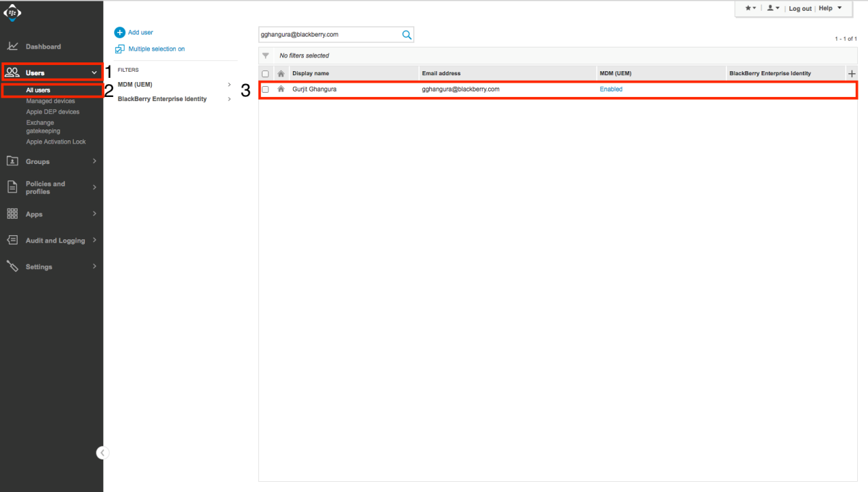
Task: Click the search magnifier icon
Action: point(407,35)
